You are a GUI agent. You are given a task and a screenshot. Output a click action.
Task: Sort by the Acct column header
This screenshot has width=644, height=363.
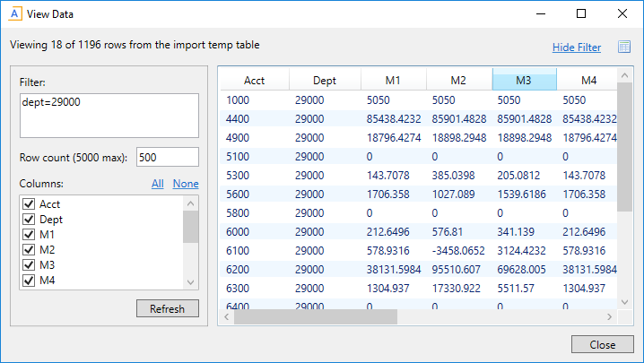pyautogui.click(x=254, y=80)
